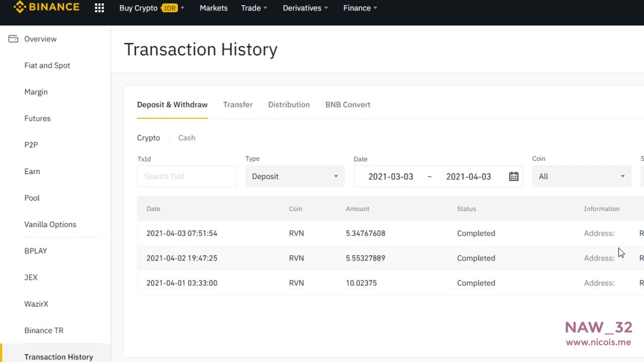Open the Earn section
Image resolution: width=644 pixels, height=362 pixels.
(x=32, y=171)
